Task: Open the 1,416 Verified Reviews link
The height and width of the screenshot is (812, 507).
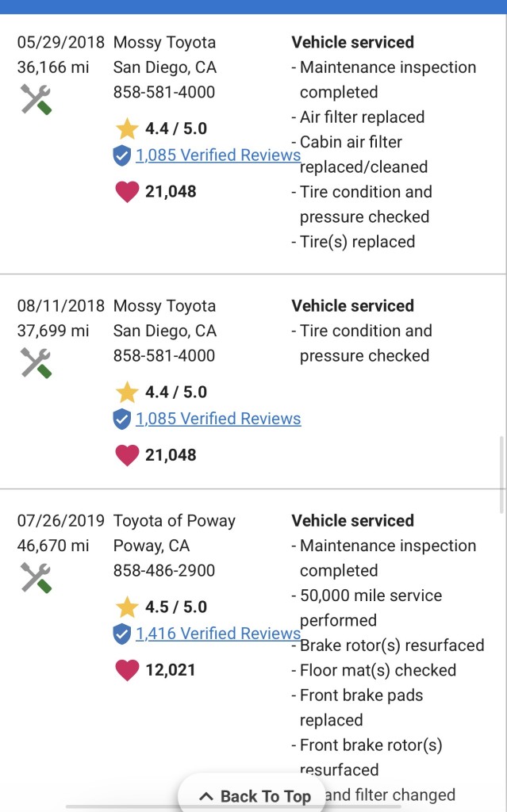Action: (218, 634)
